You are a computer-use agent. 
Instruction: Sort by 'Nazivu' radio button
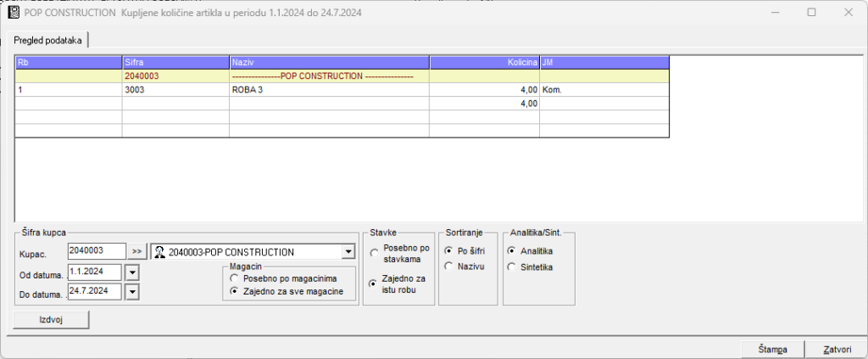click(x=448, y=266)
